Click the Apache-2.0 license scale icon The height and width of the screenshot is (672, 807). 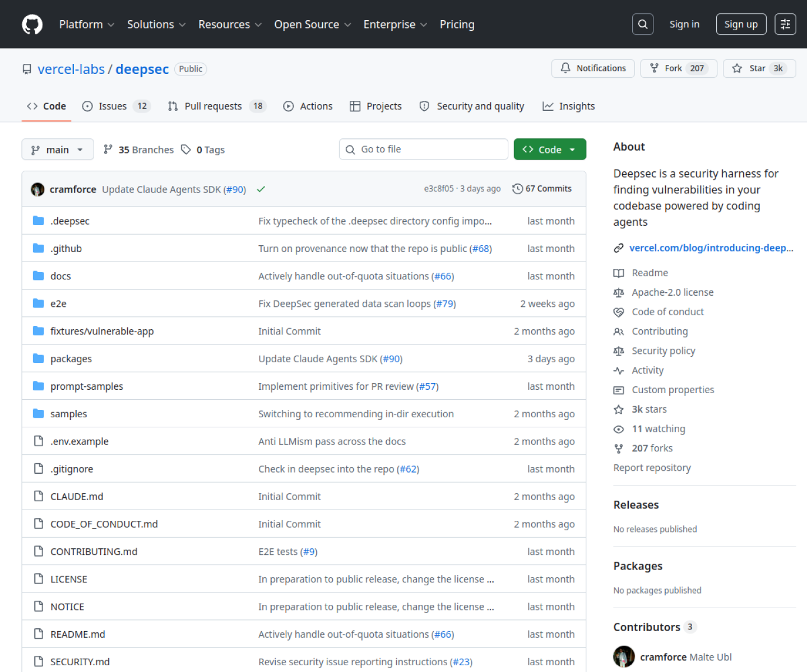[x=619, y=292]
